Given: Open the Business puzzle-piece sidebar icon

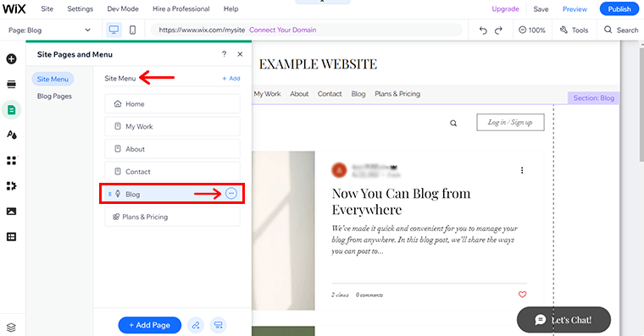Looking at the screenshot, I should [12, 186].
